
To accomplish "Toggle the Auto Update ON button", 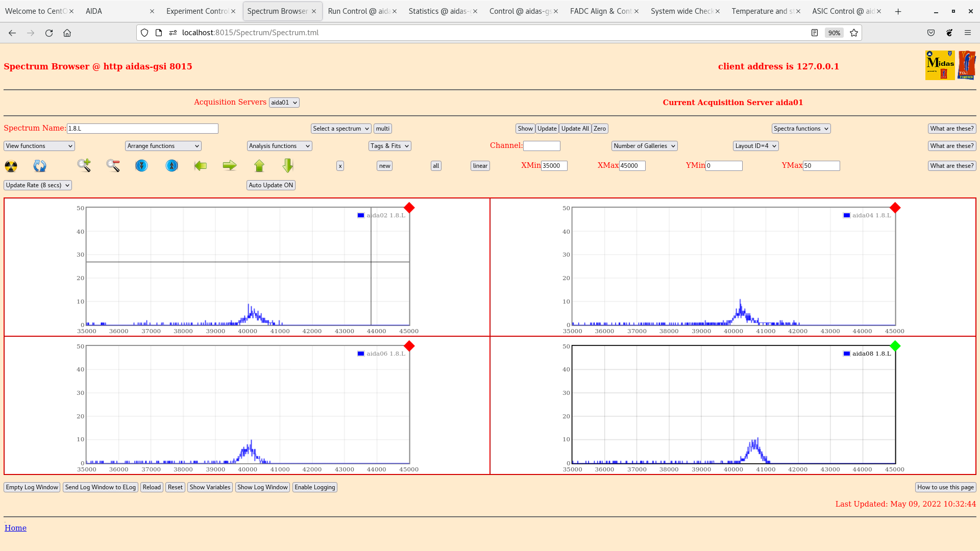I will (x=271, y=185).
